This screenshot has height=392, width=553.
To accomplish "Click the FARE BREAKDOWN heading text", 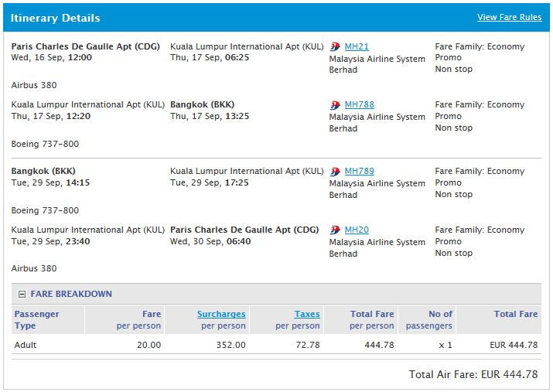I will click(x=71, y=294).
